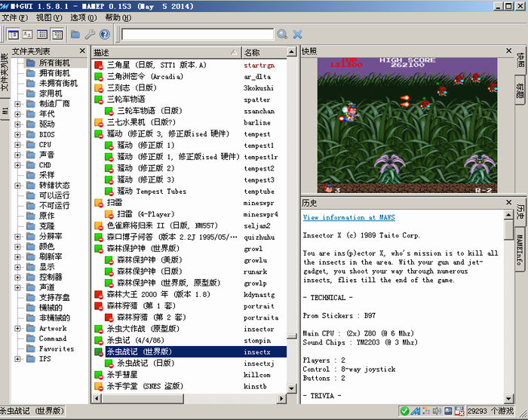Follow the View information at MAWS link

(348, 217)
